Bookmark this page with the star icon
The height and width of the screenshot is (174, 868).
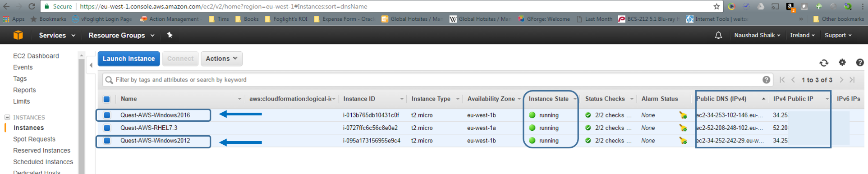716,6
